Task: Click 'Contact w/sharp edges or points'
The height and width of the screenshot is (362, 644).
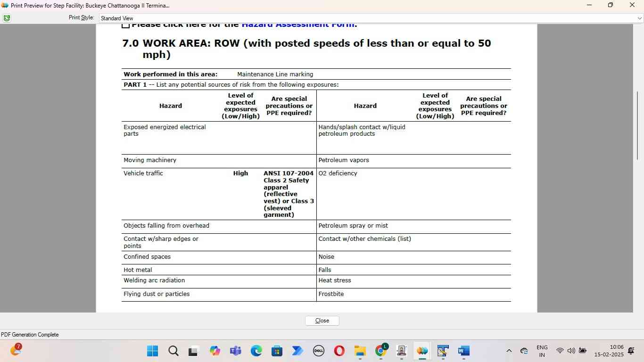Action: click(x=161, y=242)
